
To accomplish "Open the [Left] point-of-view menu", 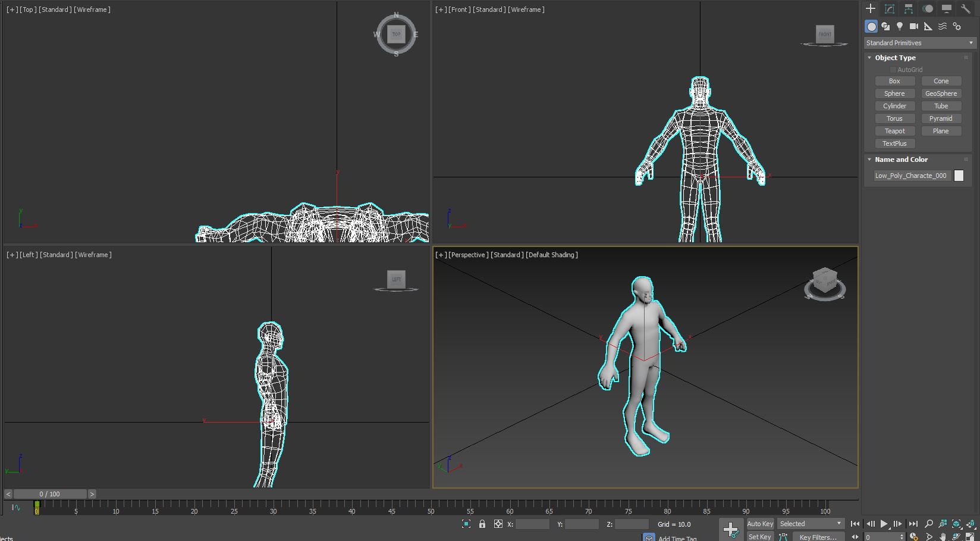I will pos(29,255).
